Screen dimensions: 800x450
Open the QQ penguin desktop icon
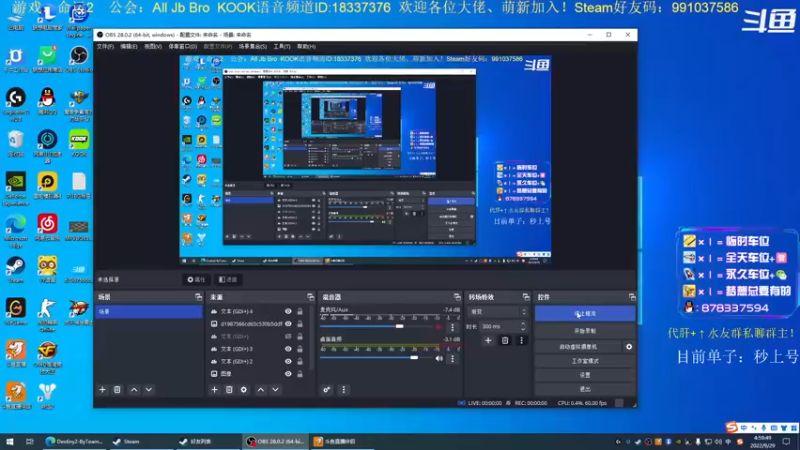47,101
